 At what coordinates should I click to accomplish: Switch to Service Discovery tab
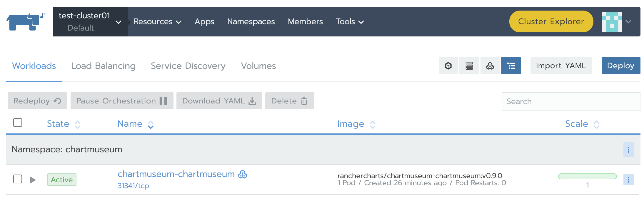[x=188, y=66]
